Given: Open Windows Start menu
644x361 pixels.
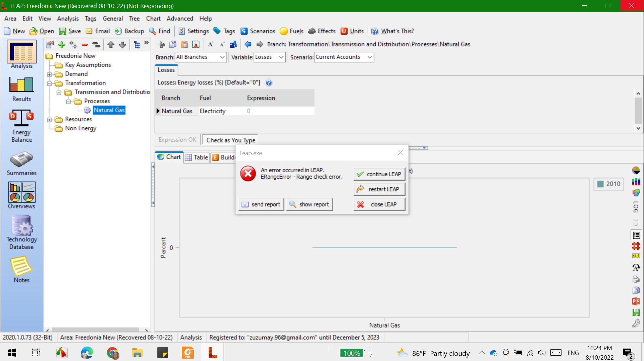Looking at the screenshot, I should 12,353.
